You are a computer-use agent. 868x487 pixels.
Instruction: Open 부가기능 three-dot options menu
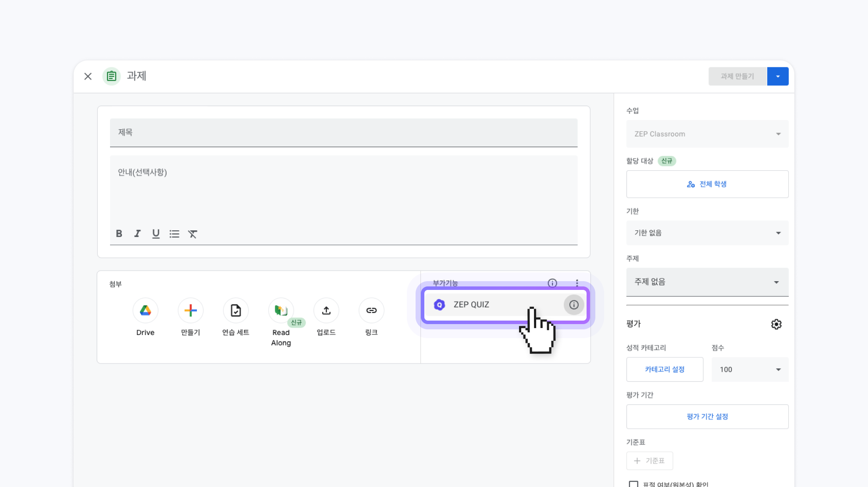[577, 283]
